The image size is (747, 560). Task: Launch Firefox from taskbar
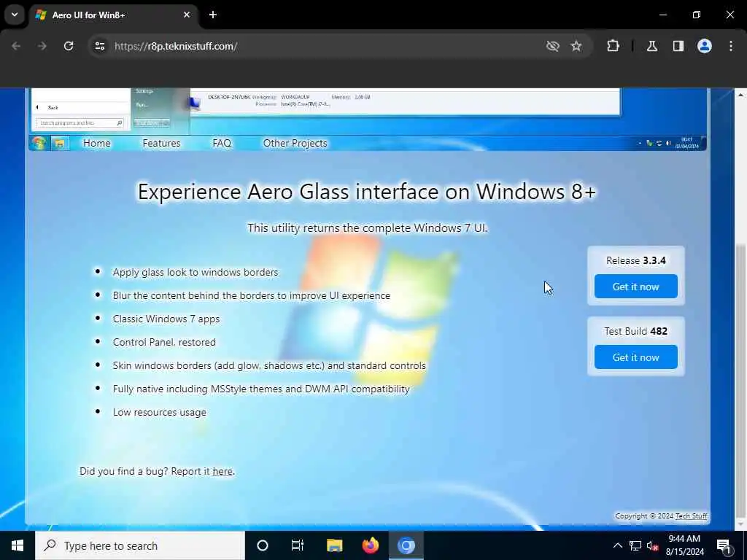pyautogui.click(x=370, y=545)
